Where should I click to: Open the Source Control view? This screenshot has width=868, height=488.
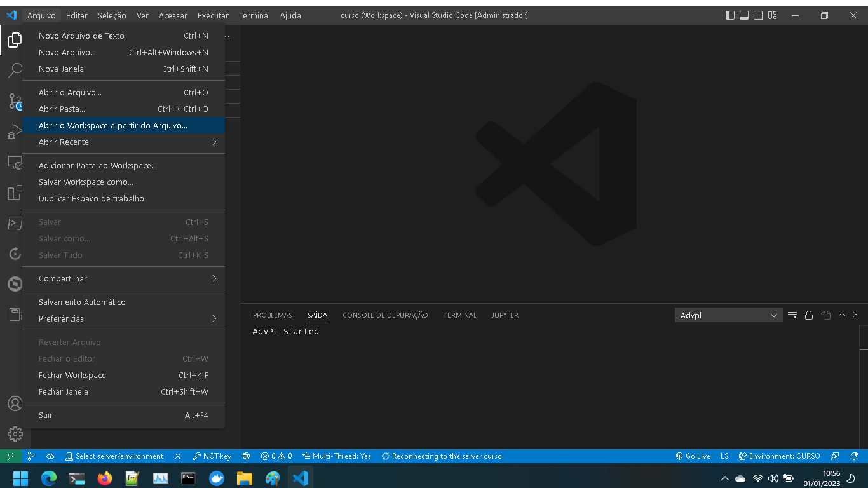click(x=15, y=100)
